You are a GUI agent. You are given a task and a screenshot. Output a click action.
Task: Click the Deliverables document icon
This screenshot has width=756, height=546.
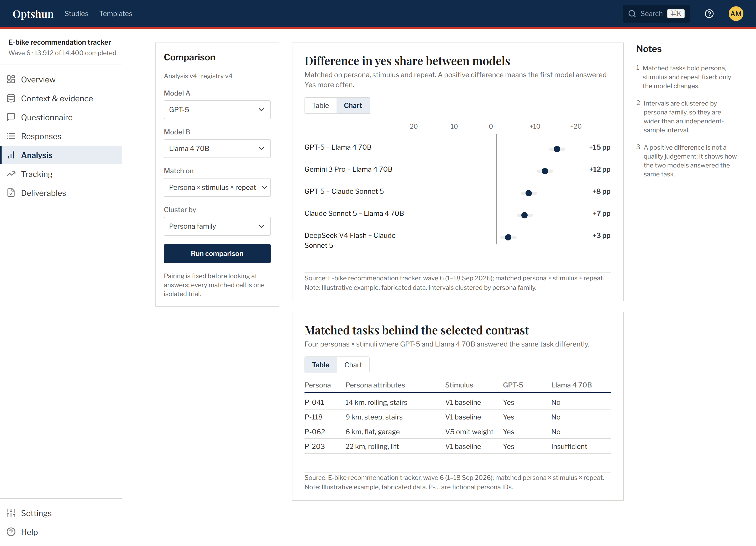tap(11, 193)
